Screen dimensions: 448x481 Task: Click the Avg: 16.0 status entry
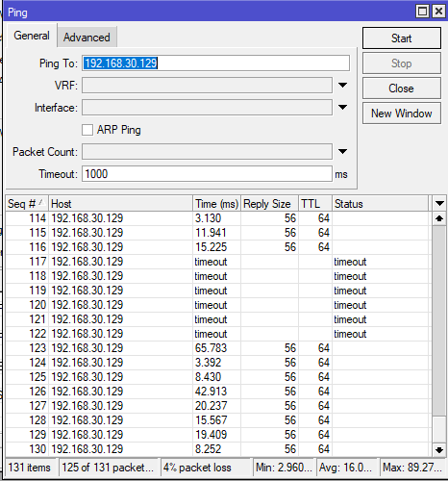(x=348, y=468)
